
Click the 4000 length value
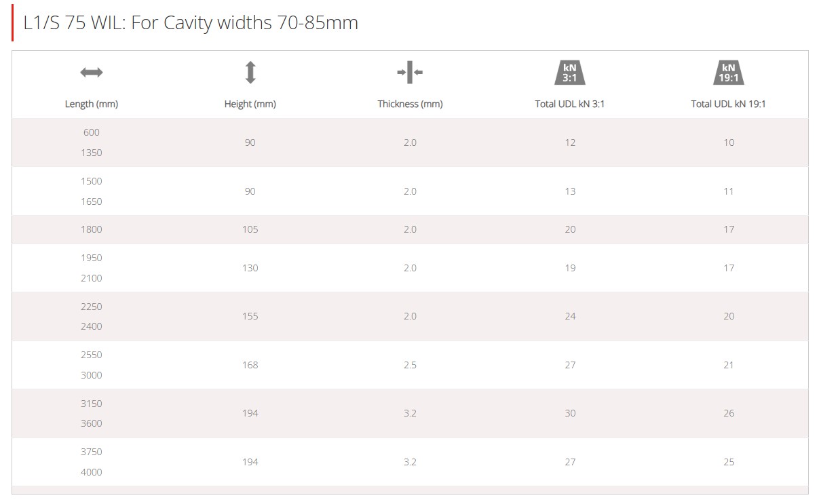point(92,472)
